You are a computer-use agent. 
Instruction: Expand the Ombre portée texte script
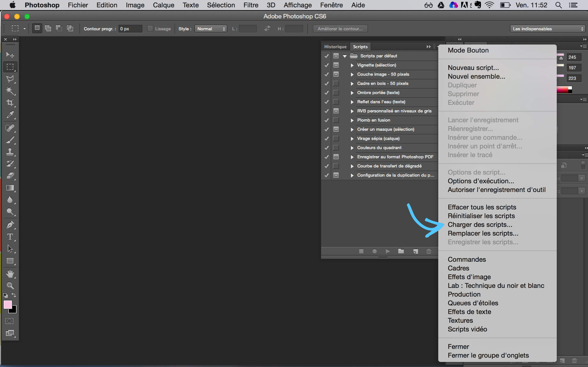tap(352, 93)
